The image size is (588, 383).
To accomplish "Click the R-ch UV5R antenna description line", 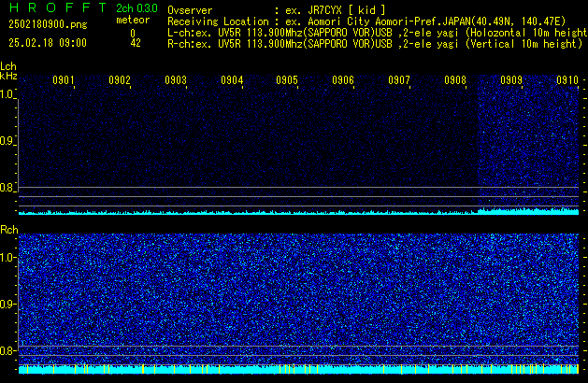I will pyautogui.click(x=375, y=44).
